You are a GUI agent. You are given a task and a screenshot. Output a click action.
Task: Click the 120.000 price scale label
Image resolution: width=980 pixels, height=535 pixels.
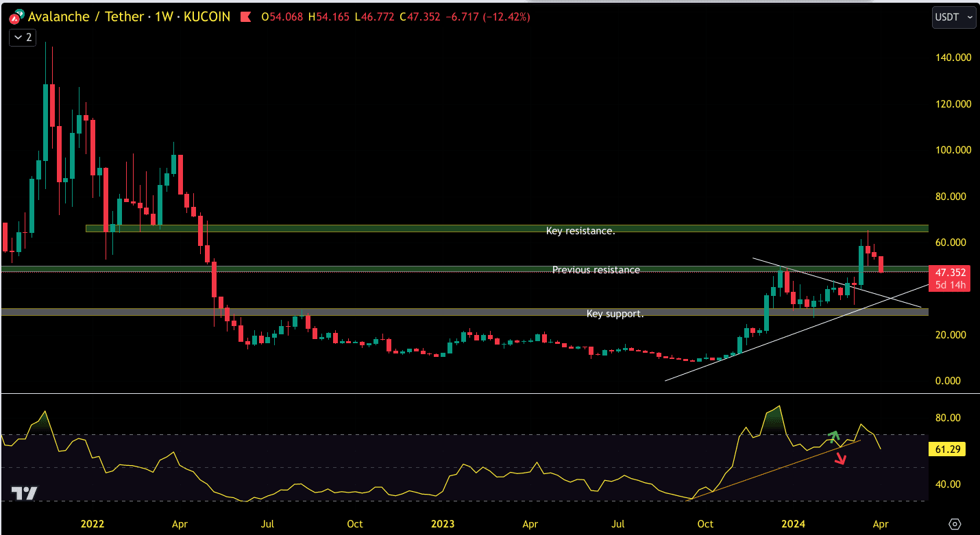[x=955, y=104]
